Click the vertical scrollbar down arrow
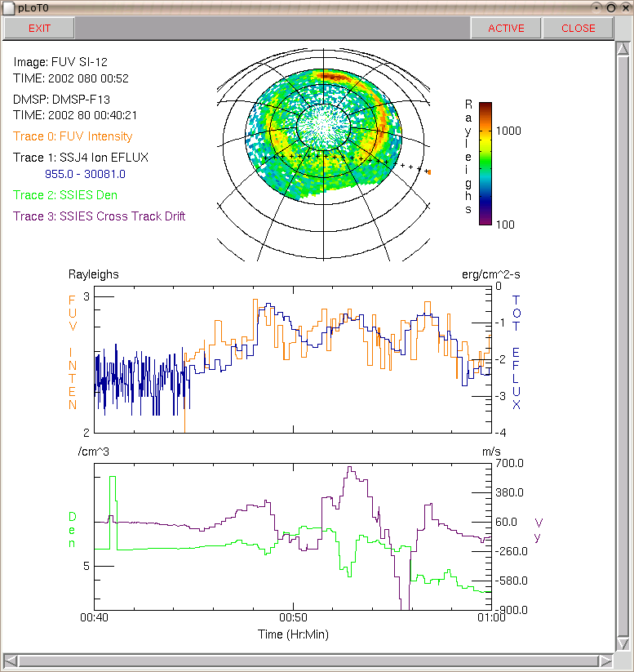Screen dimensions: 634x672 point(623,643)
